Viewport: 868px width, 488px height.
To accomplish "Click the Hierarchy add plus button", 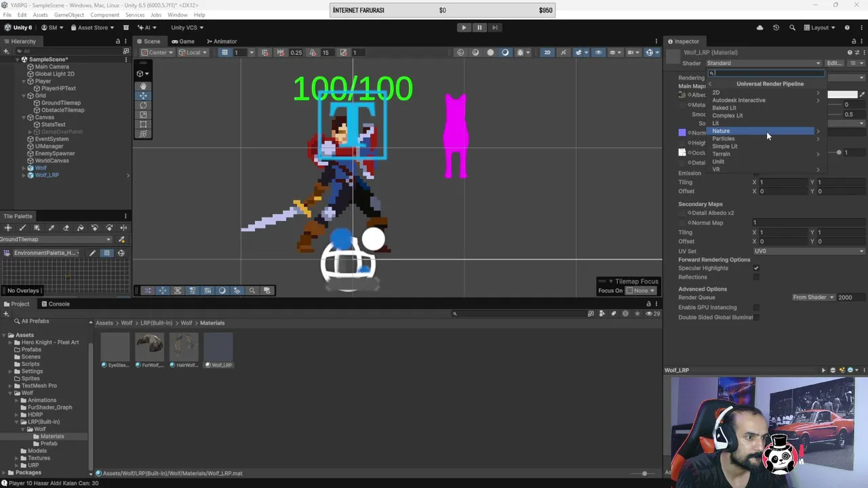I will 6,52.
